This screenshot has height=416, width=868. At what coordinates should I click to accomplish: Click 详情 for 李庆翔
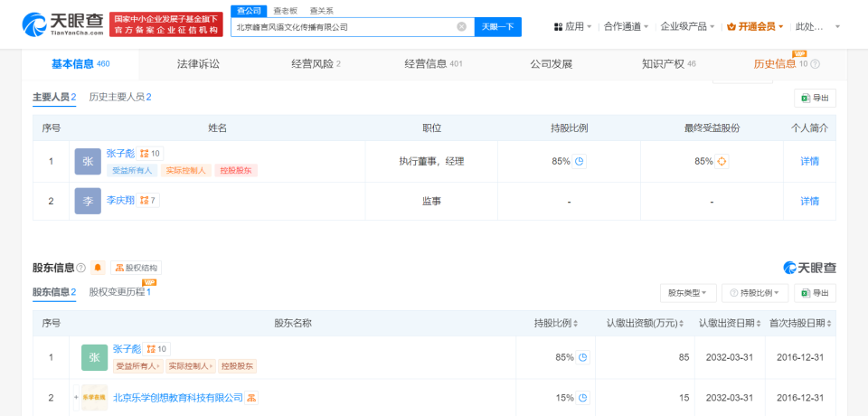coord(809,201)
